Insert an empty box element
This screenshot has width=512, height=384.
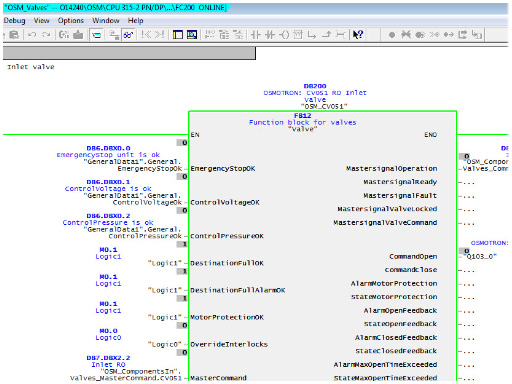tap(298, 35)
